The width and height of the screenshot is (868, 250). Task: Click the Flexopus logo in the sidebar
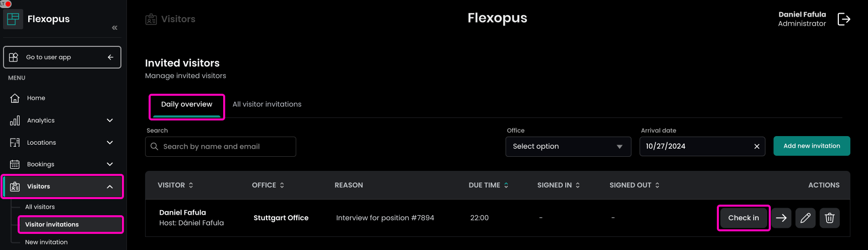tap(14, 19)
